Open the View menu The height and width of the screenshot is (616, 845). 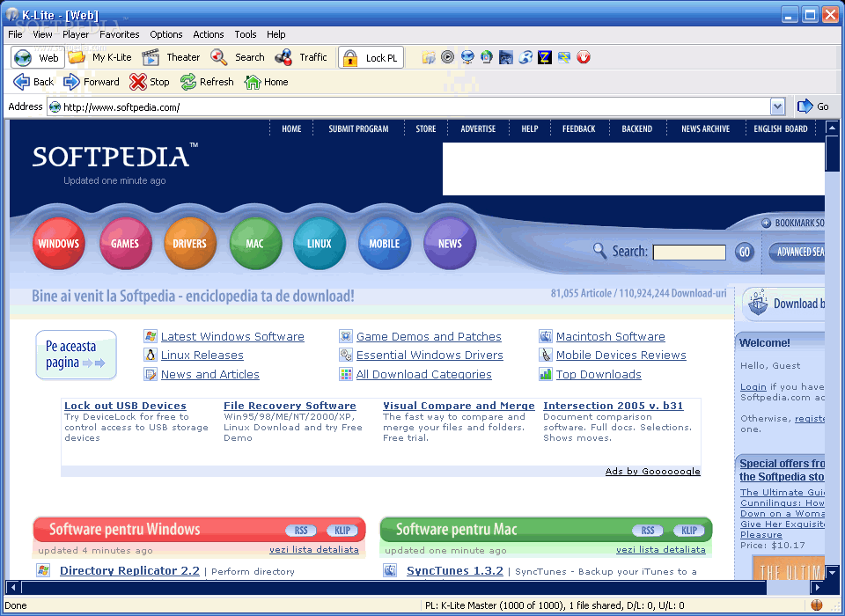(42, 34)
